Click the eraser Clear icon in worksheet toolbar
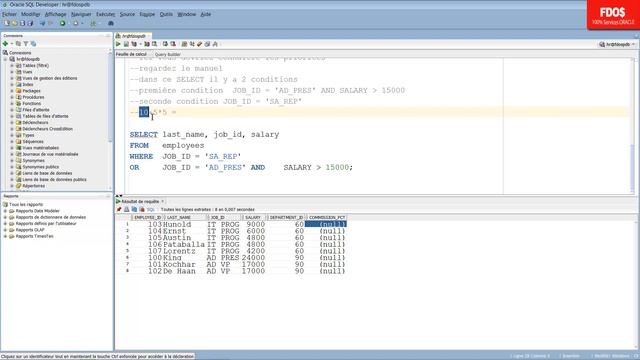Image resolution: width=640 pixels, height=360 pixels. 199,44
